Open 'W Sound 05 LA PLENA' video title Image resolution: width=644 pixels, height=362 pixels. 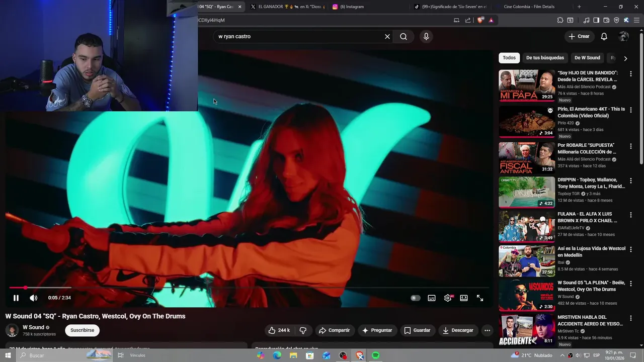point(591,286)
